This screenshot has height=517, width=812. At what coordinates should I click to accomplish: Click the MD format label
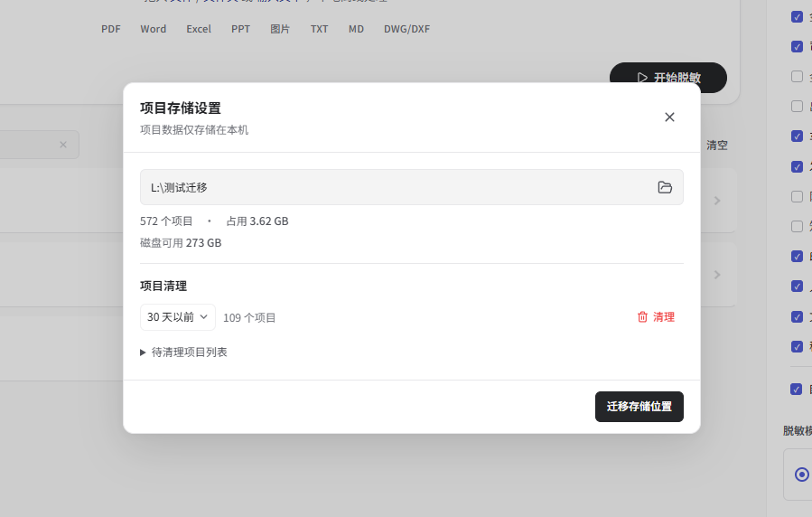coord(356,29)
